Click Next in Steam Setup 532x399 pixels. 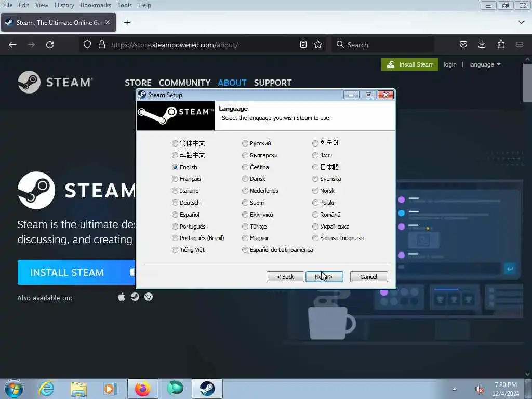tap(324, 276)
